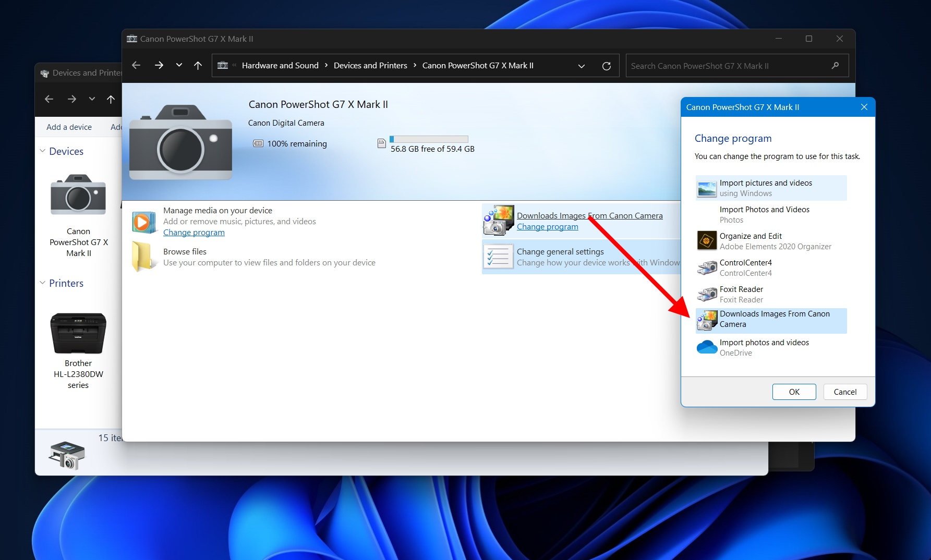Click the devices icon in the details pane
The width and height of the screenshot is (931, 560).
tap(67, 455)
